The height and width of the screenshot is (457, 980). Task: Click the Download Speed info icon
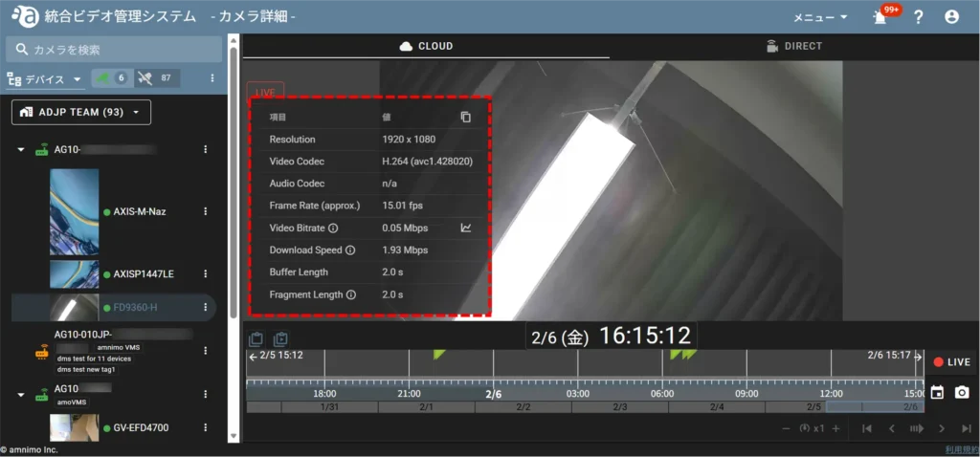(350, 250)
